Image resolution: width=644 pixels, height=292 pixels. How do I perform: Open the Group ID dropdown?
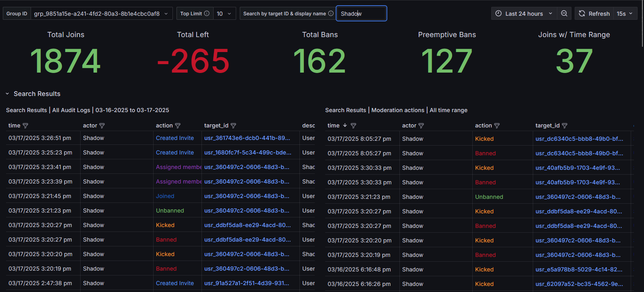[x=102, y=13]
